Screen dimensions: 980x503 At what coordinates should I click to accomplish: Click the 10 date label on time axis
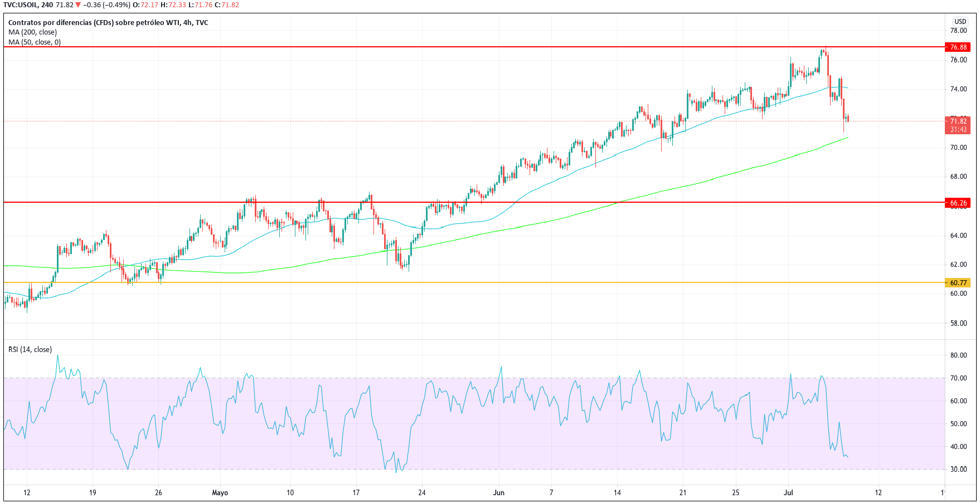[290, 493]
